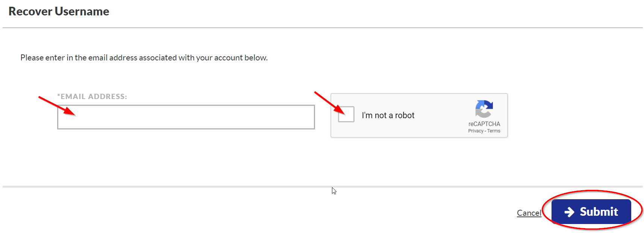Click the red arrow pointing at the checkbox

click(x=329, y=102)
